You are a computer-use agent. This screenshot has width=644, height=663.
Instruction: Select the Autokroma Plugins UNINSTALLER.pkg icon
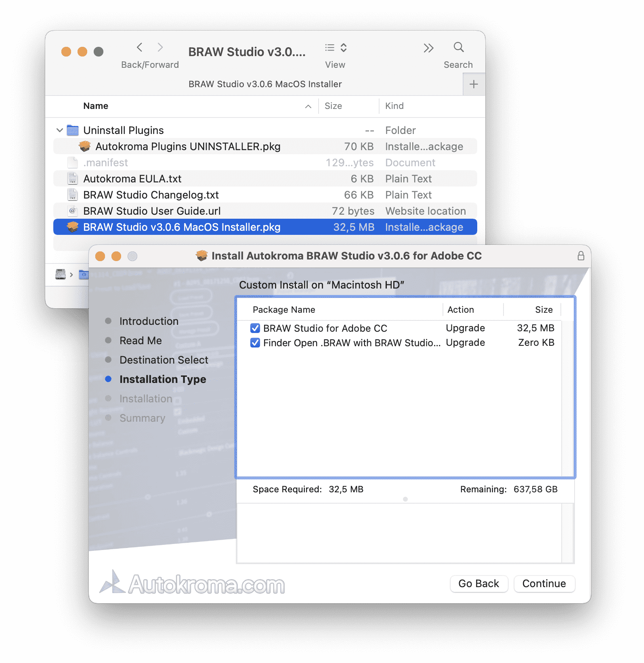[85, 146]
